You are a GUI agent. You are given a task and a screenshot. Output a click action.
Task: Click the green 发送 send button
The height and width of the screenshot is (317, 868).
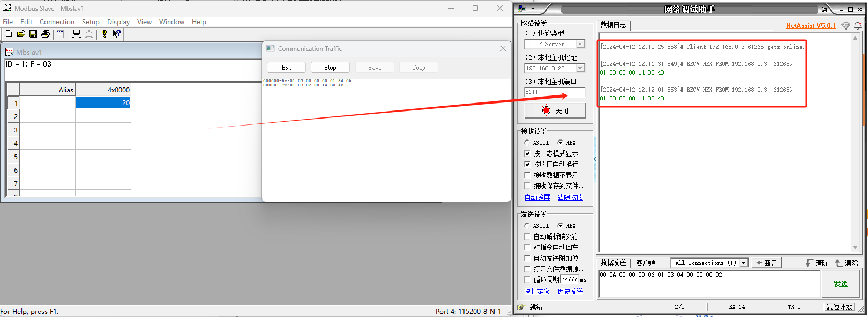[x=840, y=284]
